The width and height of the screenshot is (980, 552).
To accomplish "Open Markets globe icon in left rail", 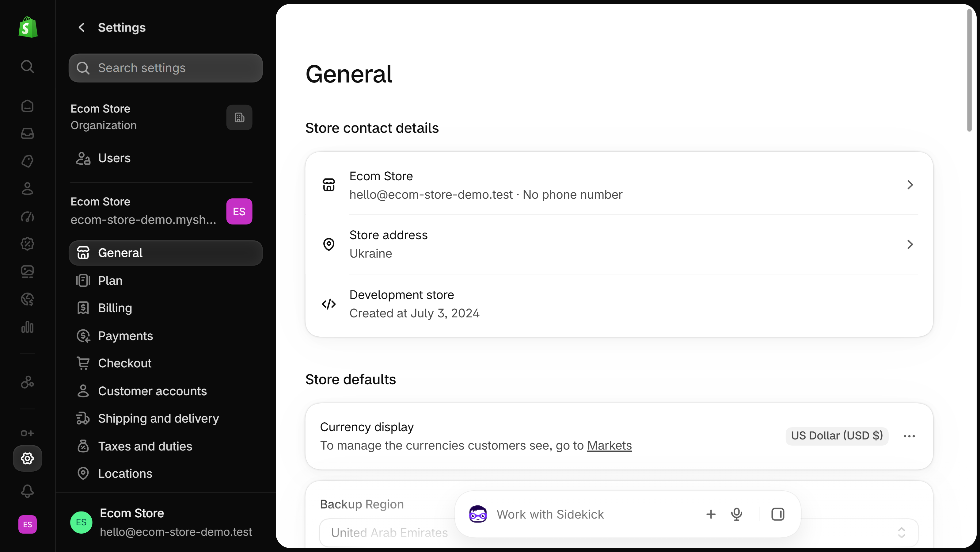I will click(27, 299).
